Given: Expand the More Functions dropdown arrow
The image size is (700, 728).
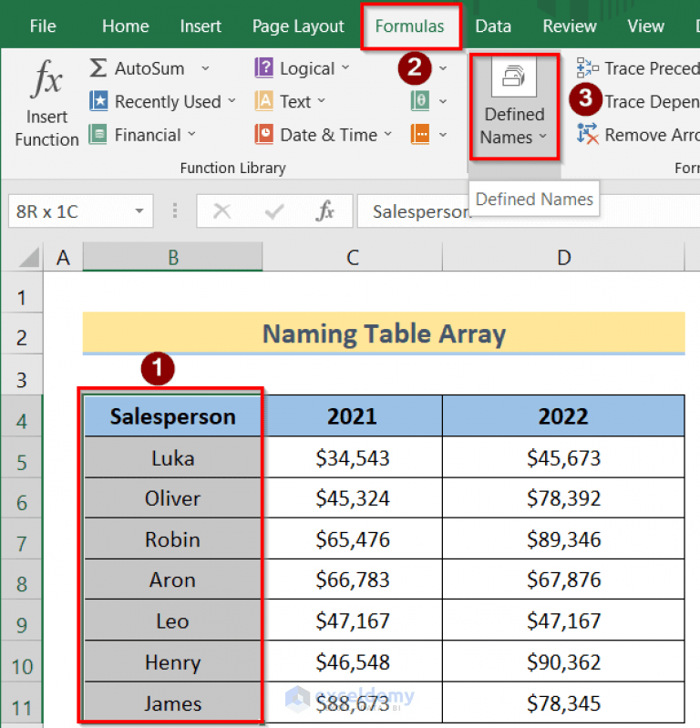Looking at the screenshot, I should pos(443,135).
